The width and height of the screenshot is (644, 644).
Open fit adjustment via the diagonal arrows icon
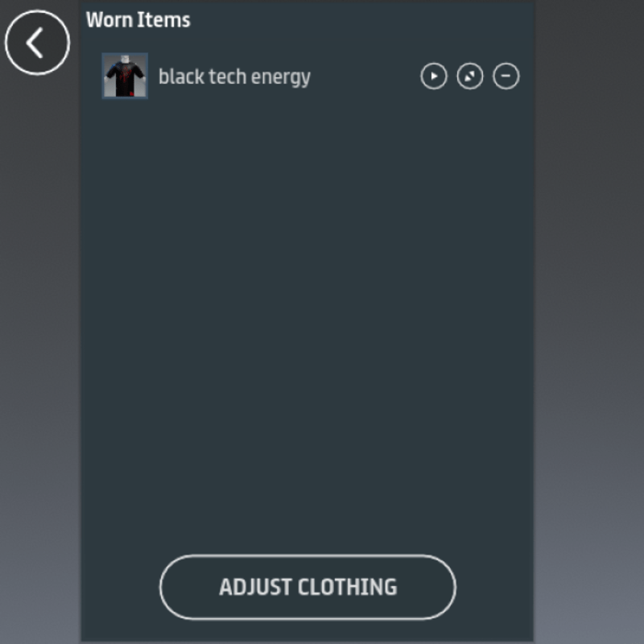click(x=470, y=76)
